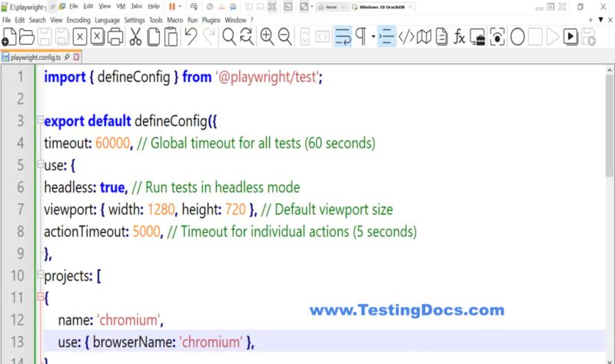615x364 pixels.
Task: Click the Open file folder icon
Action: (27, 37)
